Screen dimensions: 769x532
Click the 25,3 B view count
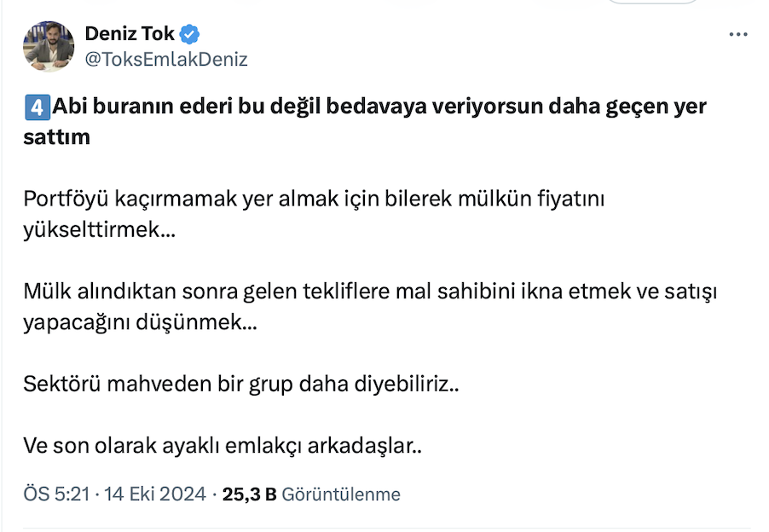248,494
